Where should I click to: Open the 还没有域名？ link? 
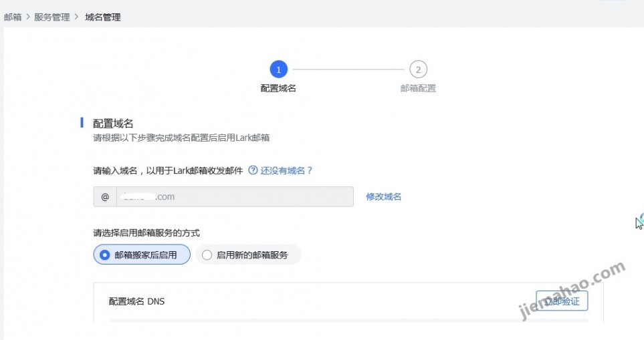point(286,170)
